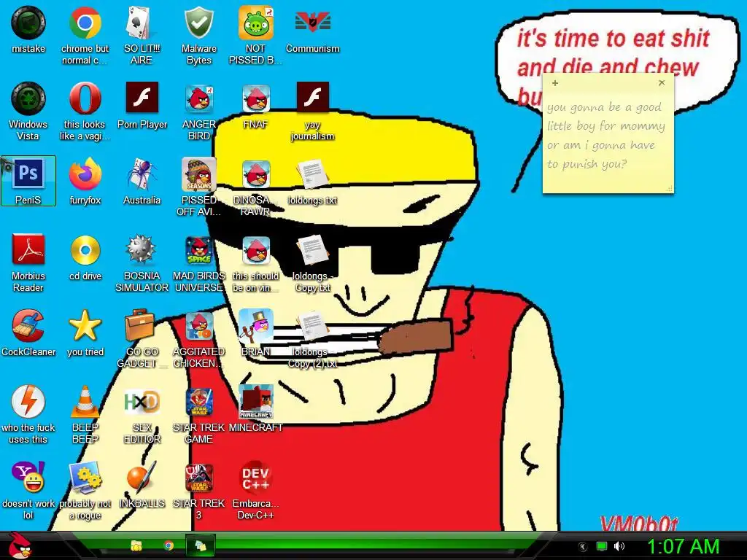Launch 'MAD BIRDS UNIVERSE' Space icon
The height and width of the screenshot is (560, 747).
pyautogui.click(x=198, y=262)
